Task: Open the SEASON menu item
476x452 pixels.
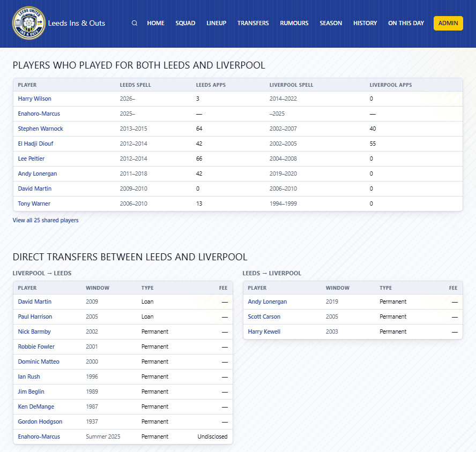Action: click(x=331, y=23)
